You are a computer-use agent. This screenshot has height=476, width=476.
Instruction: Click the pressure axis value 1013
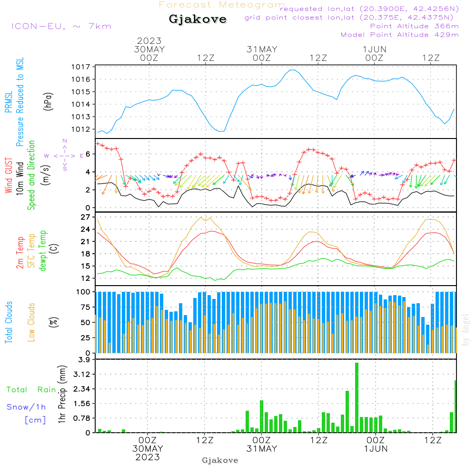(x=81, y=117)
